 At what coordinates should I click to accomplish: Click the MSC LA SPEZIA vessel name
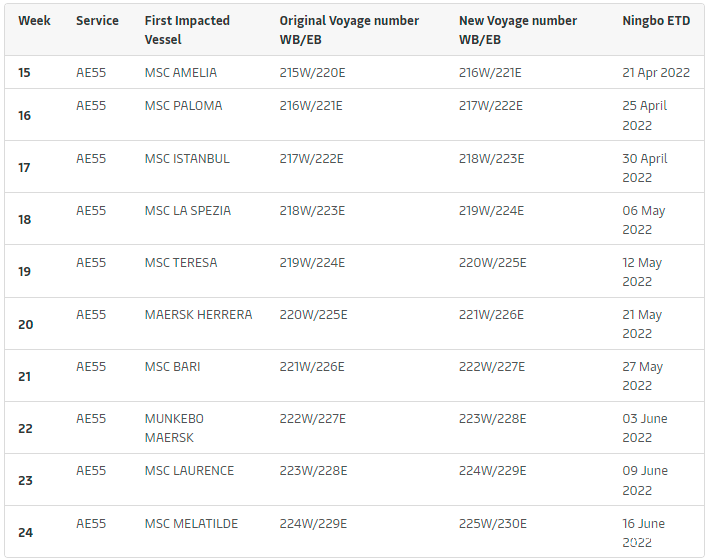click(187, 211)
